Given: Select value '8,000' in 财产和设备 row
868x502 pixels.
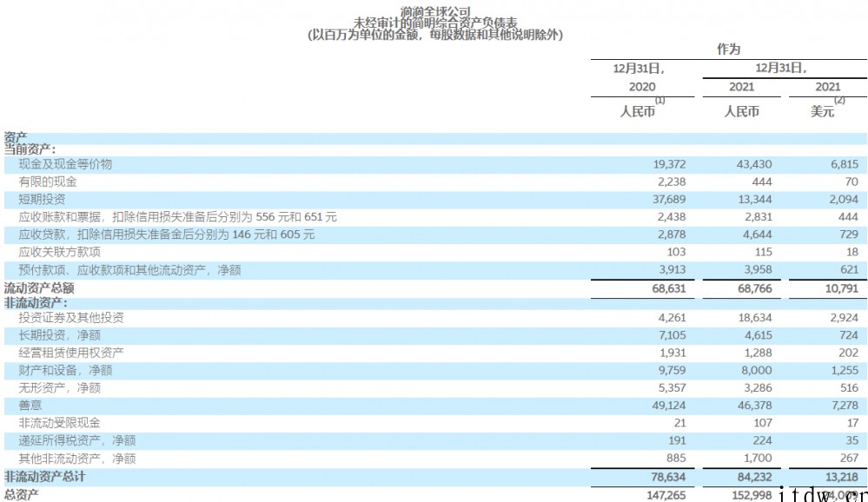Looking at the screenshot, I should [758, 370].
